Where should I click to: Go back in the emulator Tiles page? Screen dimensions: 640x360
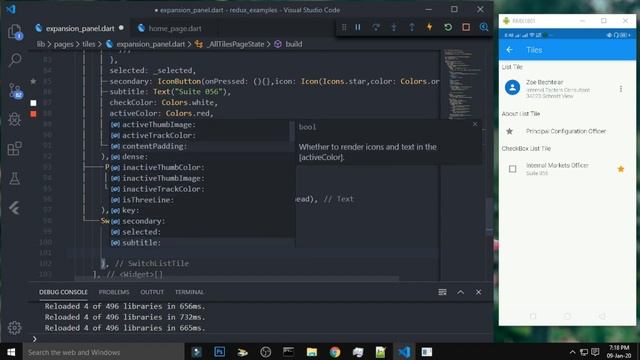pos(509,50)
